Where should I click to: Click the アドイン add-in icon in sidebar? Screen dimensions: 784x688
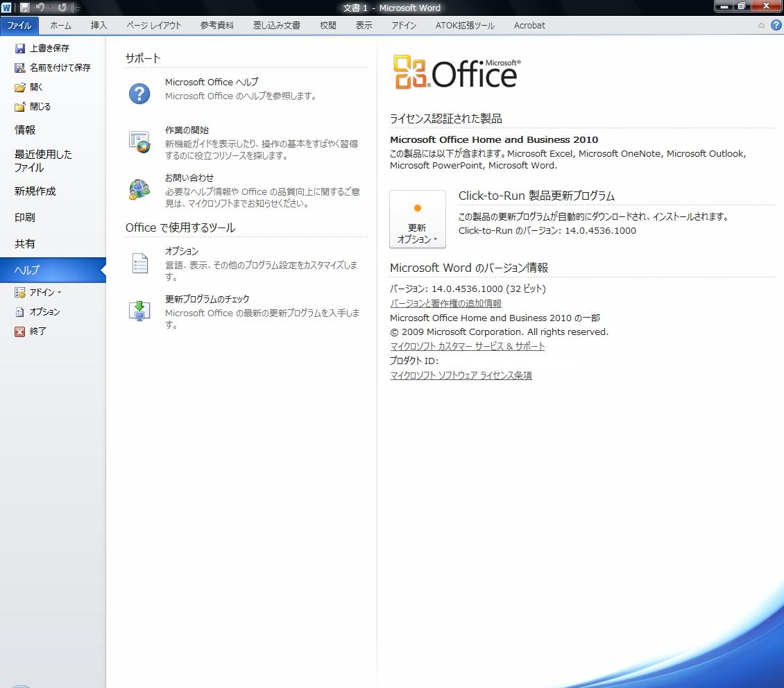(x=20, y=293)
